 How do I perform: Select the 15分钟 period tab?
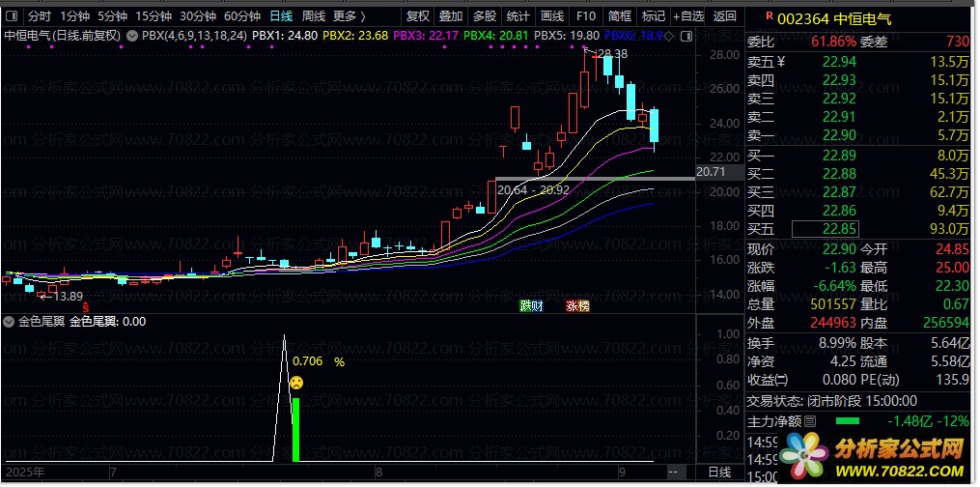click(x=154, y=15)
